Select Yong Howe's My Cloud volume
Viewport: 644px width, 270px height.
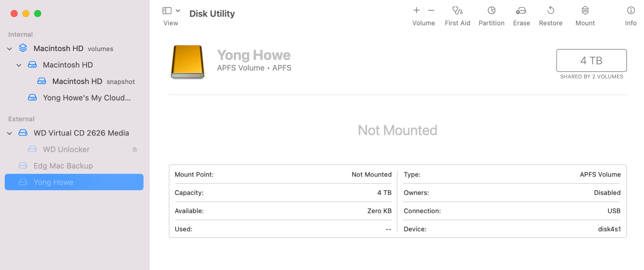click(x=86, y=98)
